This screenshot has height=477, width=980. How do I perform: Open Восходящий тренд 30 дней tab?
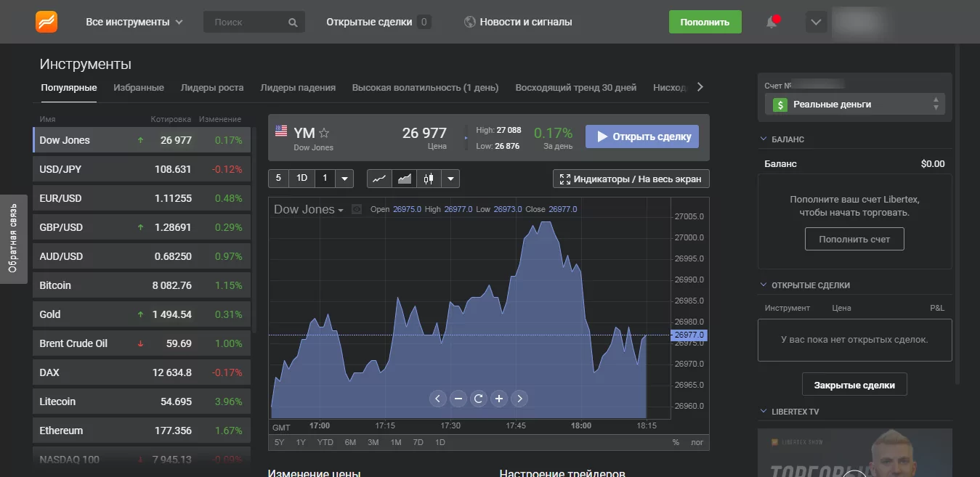(x=576, y=88)
